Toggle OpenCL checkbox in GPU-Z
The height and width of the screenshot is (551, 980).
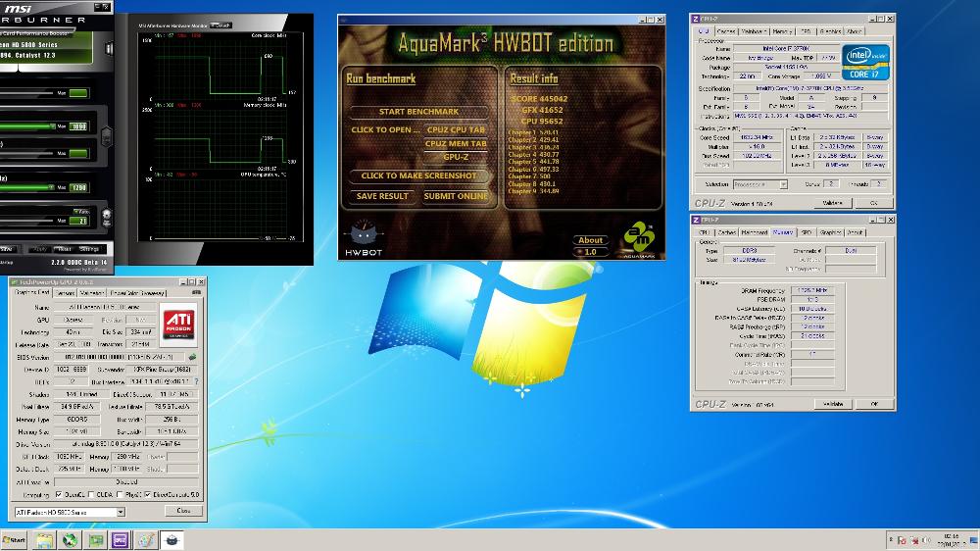tap(59, 495)
